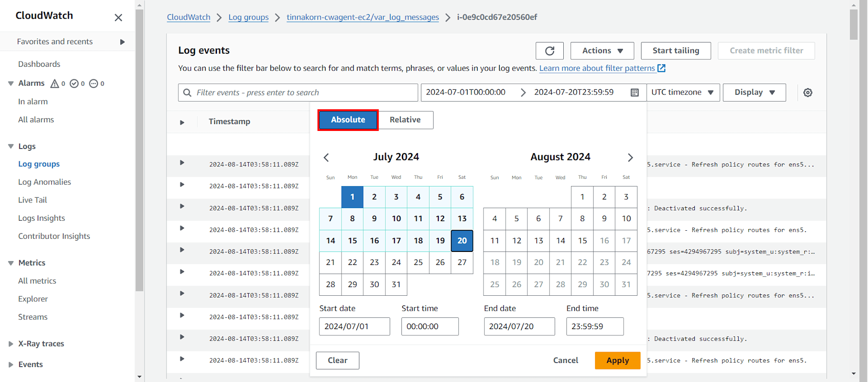Expand Favorites and recents arrow
This screenshot has height=382, width=868.
click(x=122, y=42)
